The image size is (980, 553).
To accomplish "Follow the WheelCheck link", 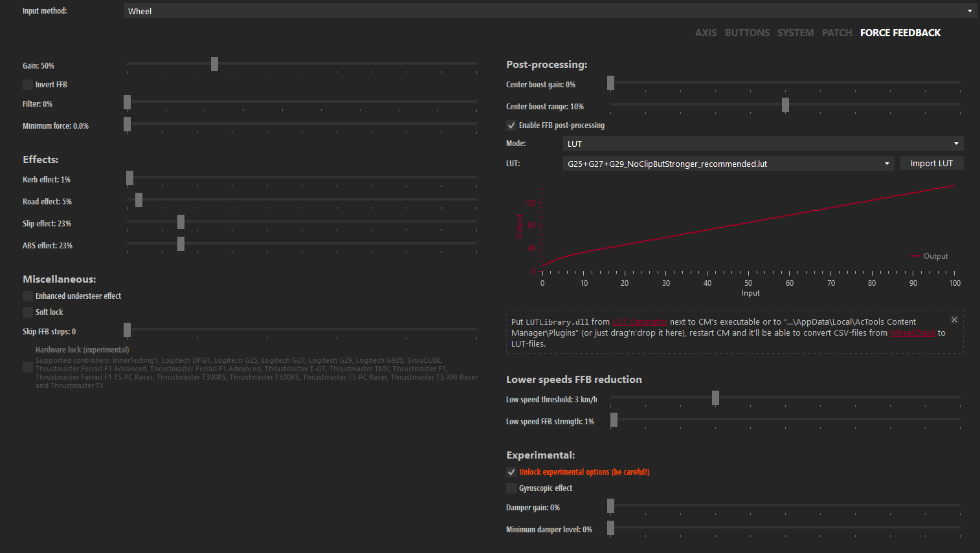I will (x=913, y=333).
